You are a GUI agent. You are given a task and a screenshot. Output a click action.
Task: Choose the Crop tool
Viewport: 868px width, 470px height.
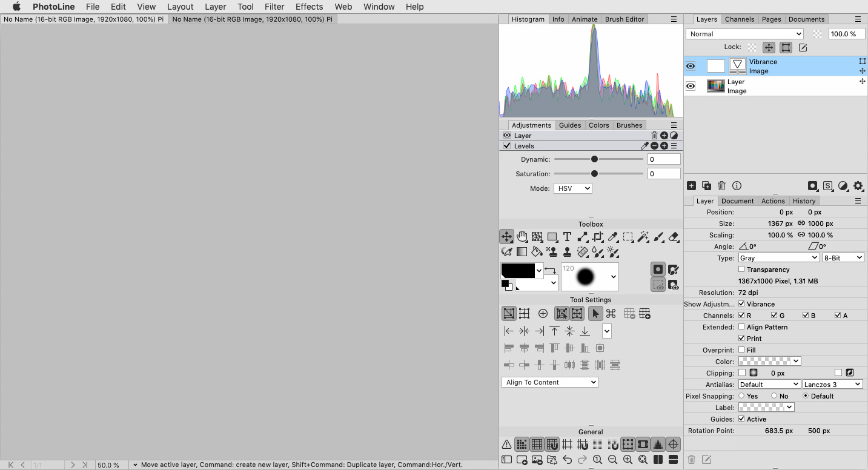pyautogui.click(x=598, y=237)
